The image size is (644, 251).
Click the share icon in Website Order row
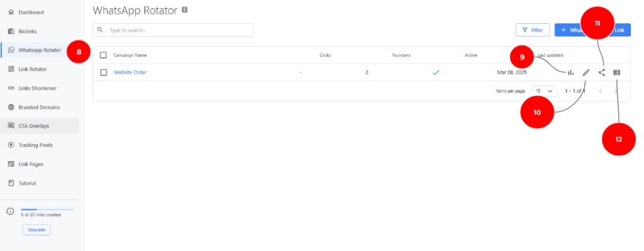tap(602, 73)
